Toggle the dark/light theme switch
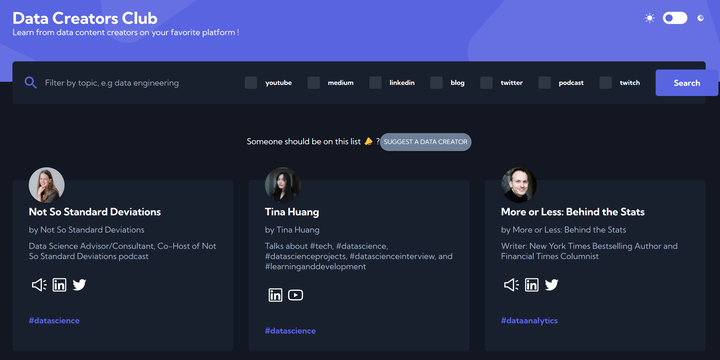 pyautogui.click(x=675, y=18)
